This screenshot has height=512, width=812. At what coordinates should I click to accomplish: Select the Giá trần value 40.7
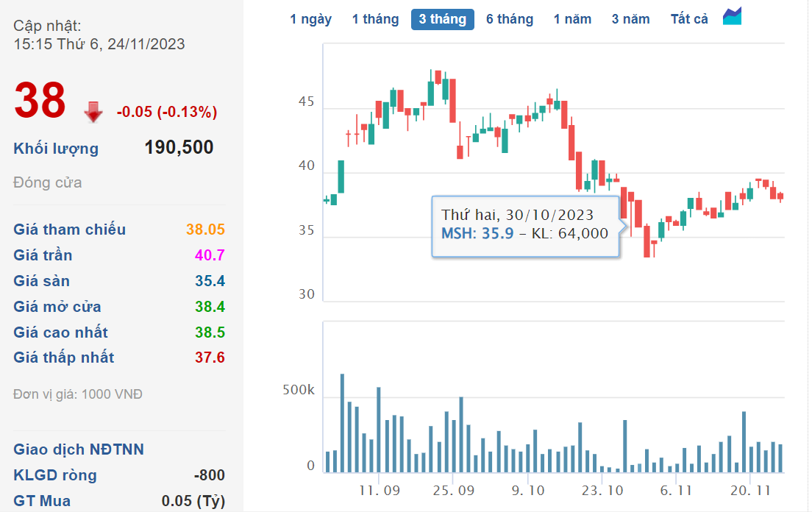pos(210,255)
